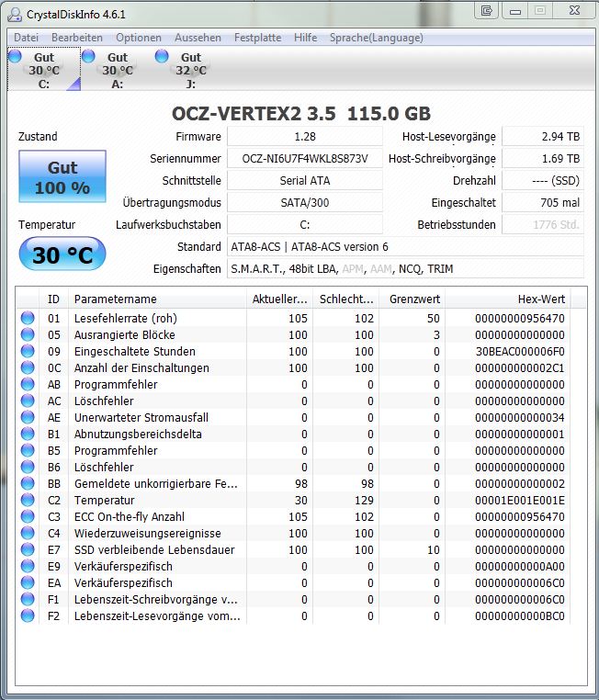Close the CrystalDiskInfo window
Screen dimensions: 599x700
point(575,10)
